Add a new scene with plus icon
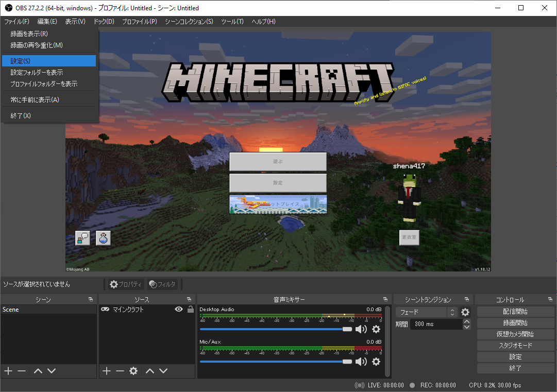 click(8, 371)
